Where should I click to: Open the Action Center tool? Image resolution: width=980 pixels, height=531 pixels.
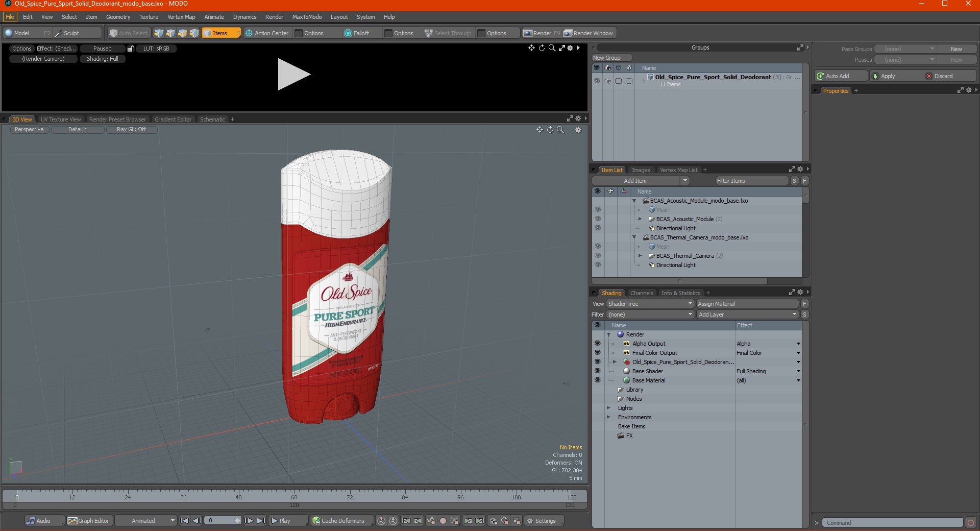267,33
